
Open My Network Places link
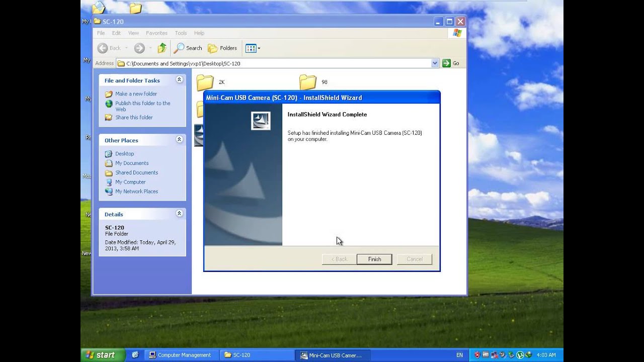point(136,192)
